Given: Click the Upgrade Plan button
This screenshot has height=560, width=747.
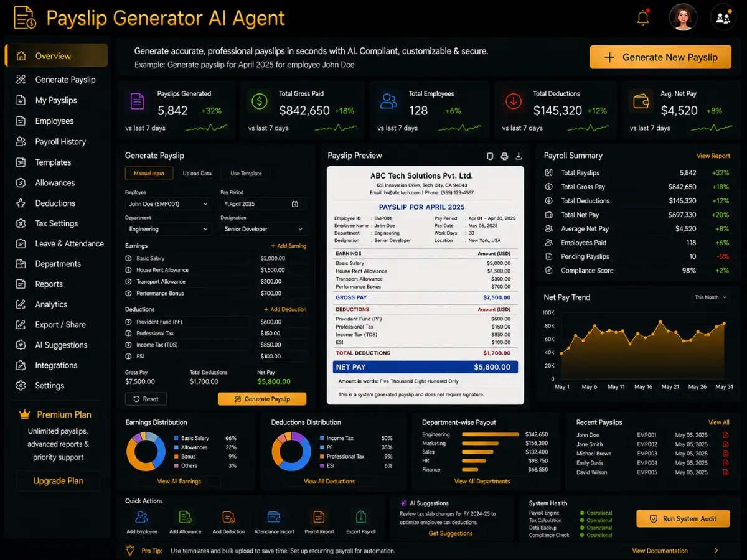Looking at the screenshot, I should [58, 481].
